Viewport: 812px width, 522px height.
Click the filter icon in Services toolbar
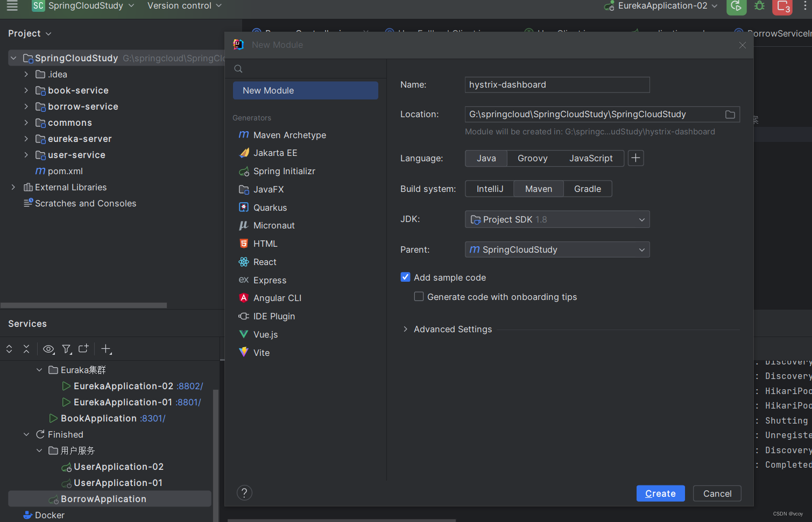(x=66, y=349)
